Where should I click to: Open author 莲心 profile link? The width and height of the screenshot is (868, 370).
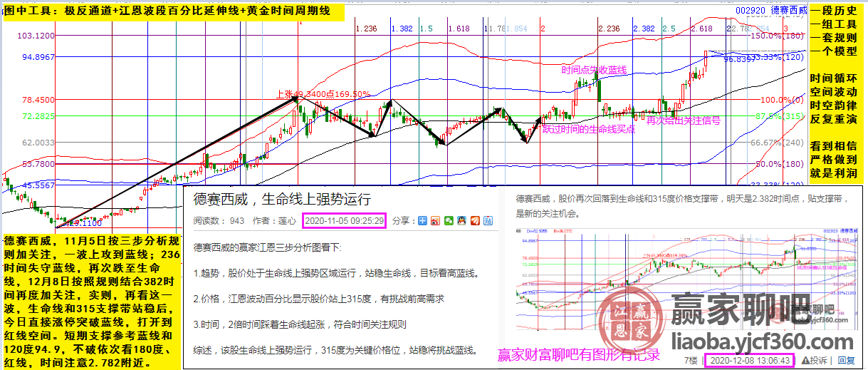point(288,221)
